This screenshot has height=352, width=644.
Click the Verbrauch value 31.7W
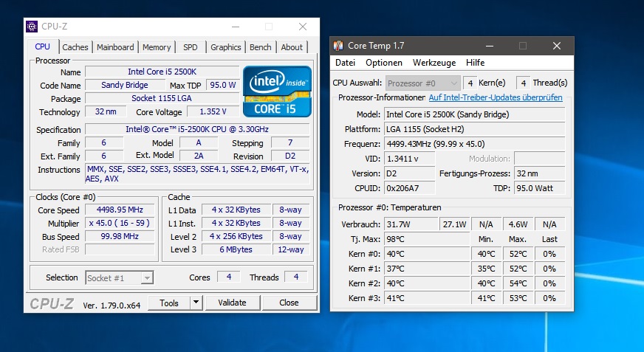click(411, 224)
